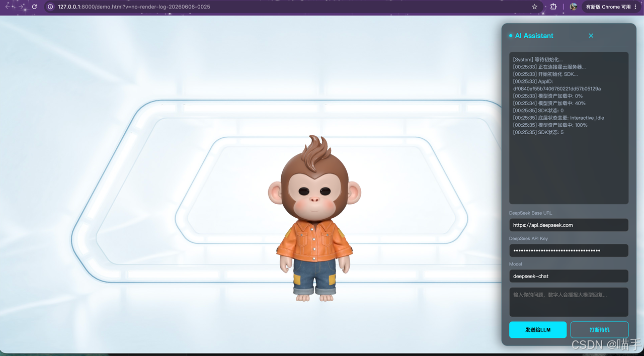Viewport: 644px width, 356px height.
Task: Click the log line SDK状态: 0
Action: click(538, 111)
